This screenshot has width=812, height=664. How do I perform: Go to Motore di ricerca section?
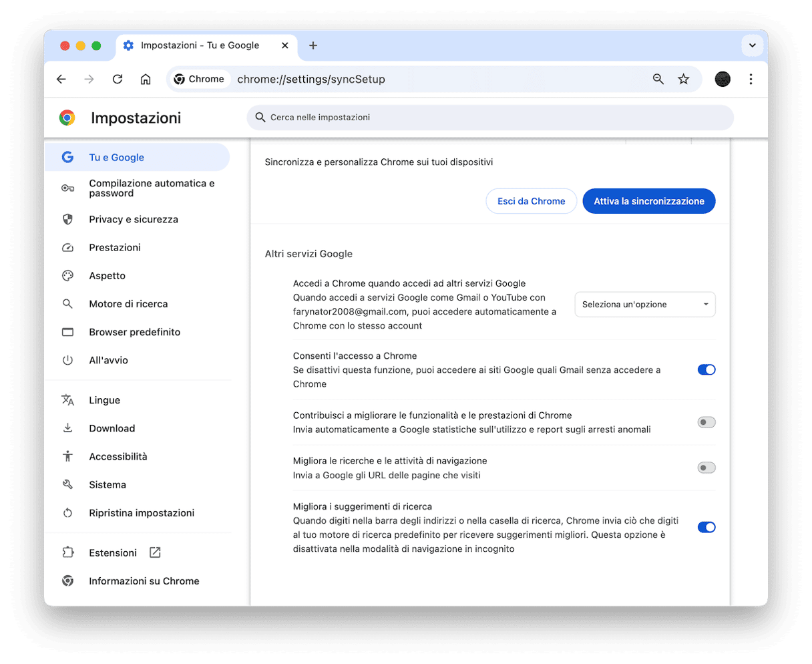tap(128, 304)
